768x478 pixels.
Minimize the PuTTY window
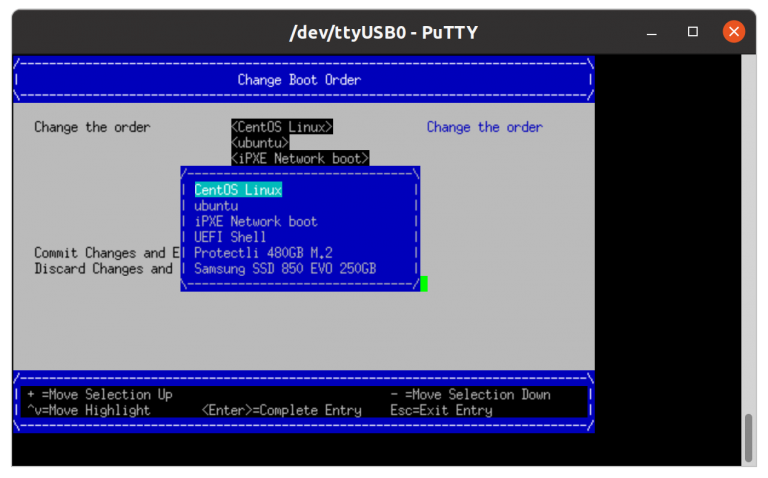(x=651, y=32)
